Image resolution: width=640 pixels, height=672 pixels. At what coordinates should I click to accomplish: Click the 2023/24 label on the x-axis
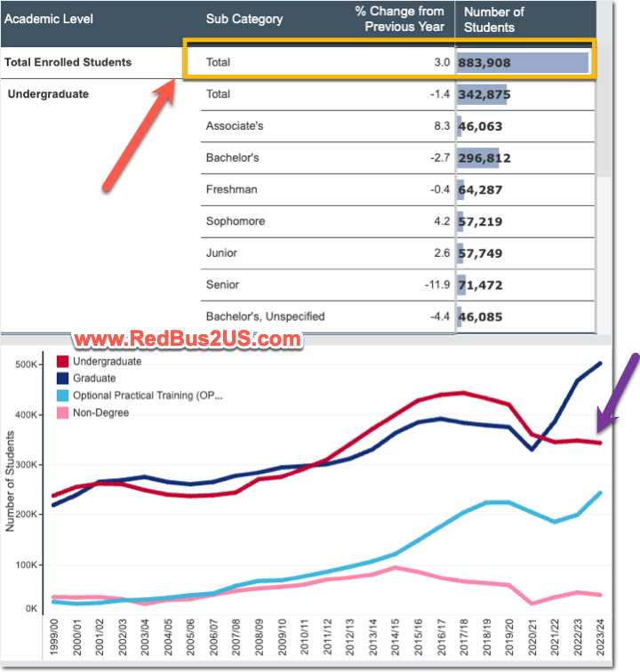[x=601, y=638]
